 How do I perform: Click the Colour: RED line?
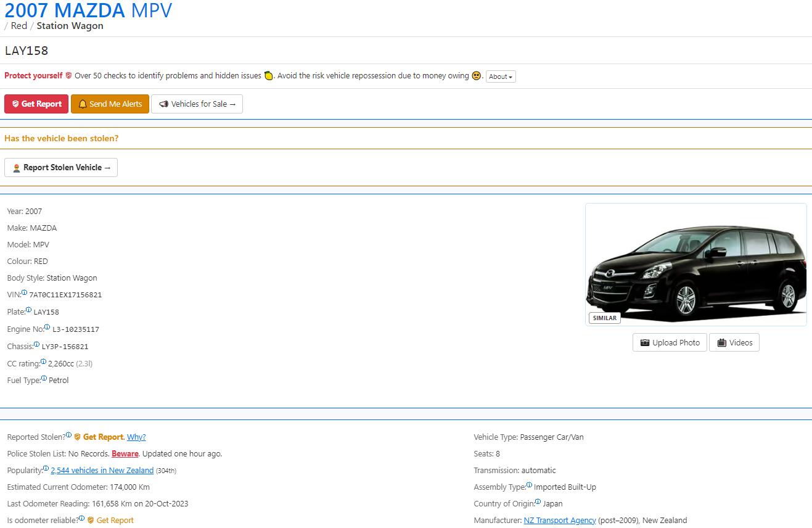click(28, 261)
